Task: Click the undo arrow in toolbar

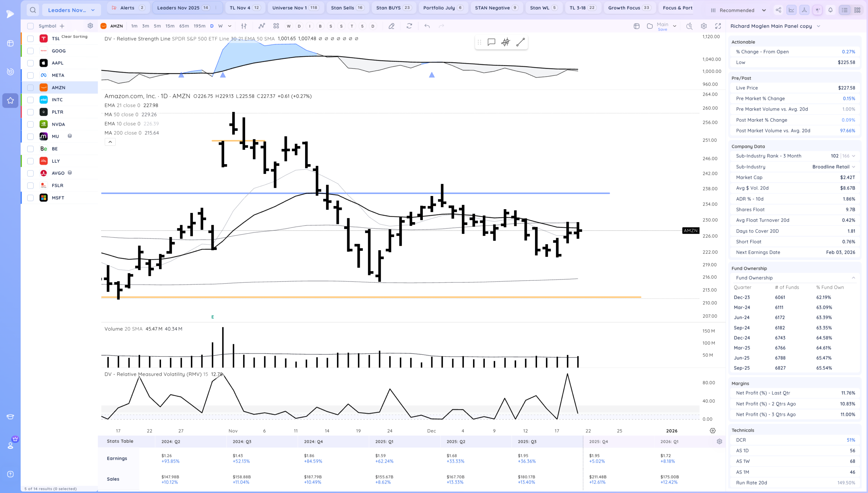Action: tap(427, 26)
